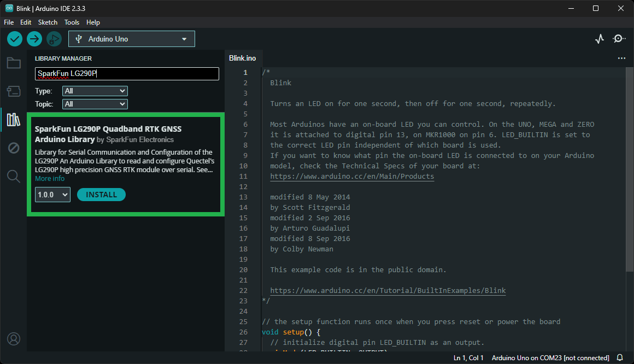Maximize the Arduino IDE window
This screenshot has height=364, width=634.
click(x=596, y=8)
